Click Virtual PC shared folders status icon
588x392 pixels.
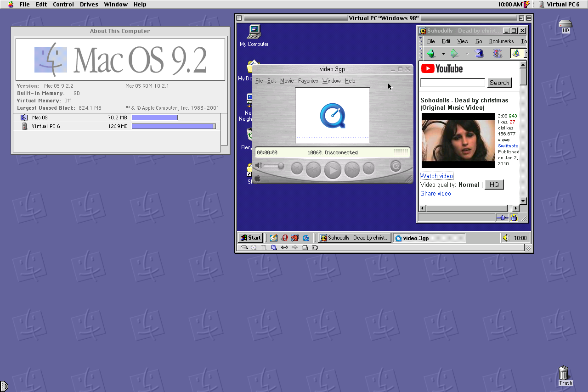point(274,247)
